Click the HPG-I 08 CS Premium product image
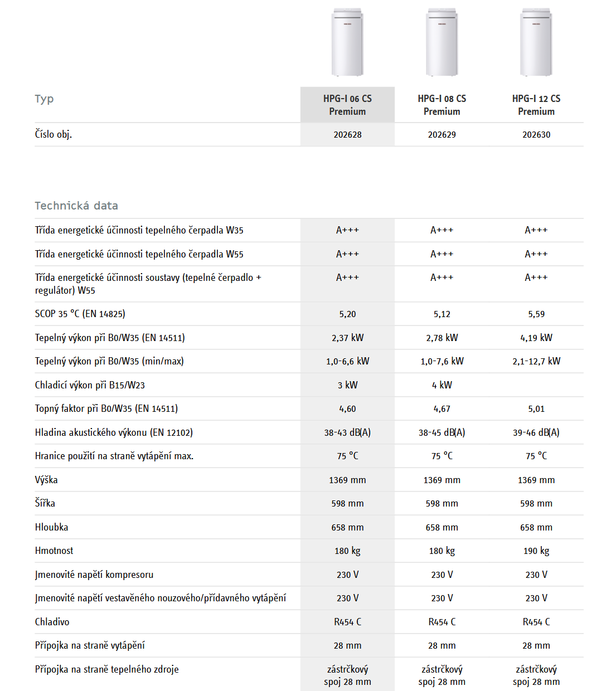 (x=442, y=42)
